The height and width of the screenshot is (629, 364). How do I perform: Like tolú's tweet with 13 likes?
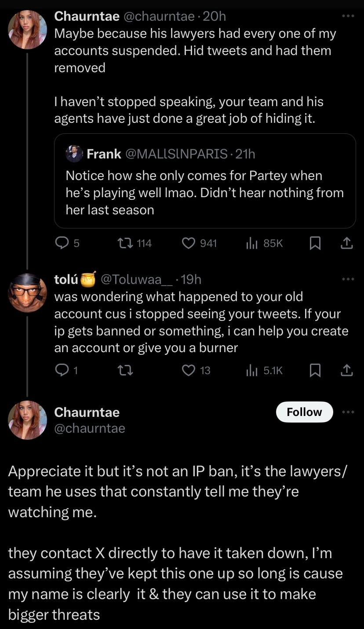(x=189, y=371)
